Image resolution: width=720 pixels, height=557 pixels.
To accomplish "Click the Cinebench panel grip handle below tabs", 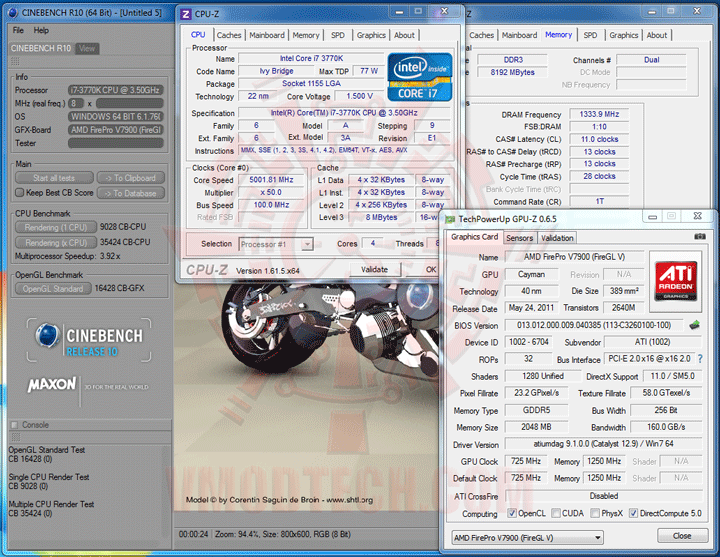I will tap(15, 61).
